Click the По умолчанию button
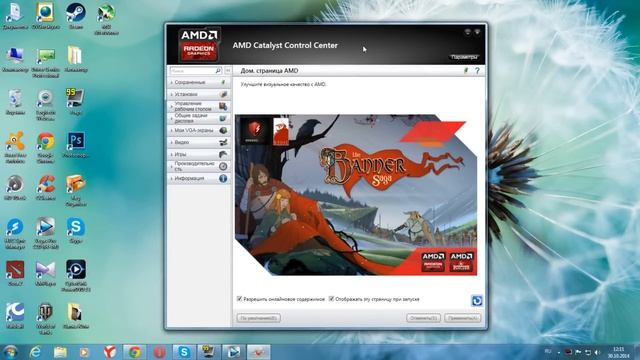The height and width of the screenshot is (360, 640). pyautogui.click(x=258, y=318)
